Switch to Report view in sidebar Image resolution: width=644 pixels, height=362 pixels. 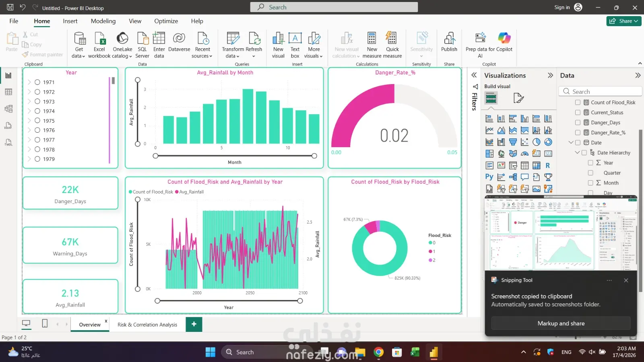[x=8, y=75]
